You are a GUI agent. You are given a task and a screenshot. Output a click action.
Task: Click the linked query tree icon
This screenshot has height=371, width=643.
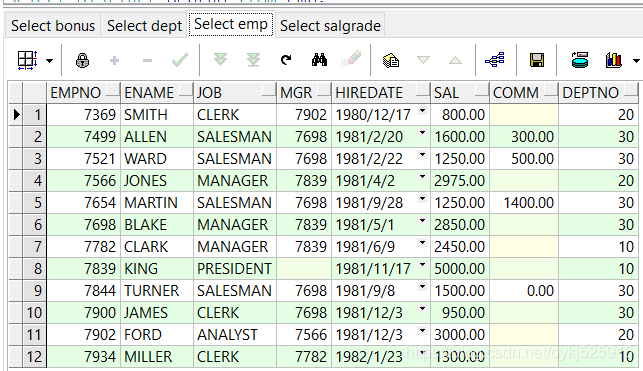(495, 60)
